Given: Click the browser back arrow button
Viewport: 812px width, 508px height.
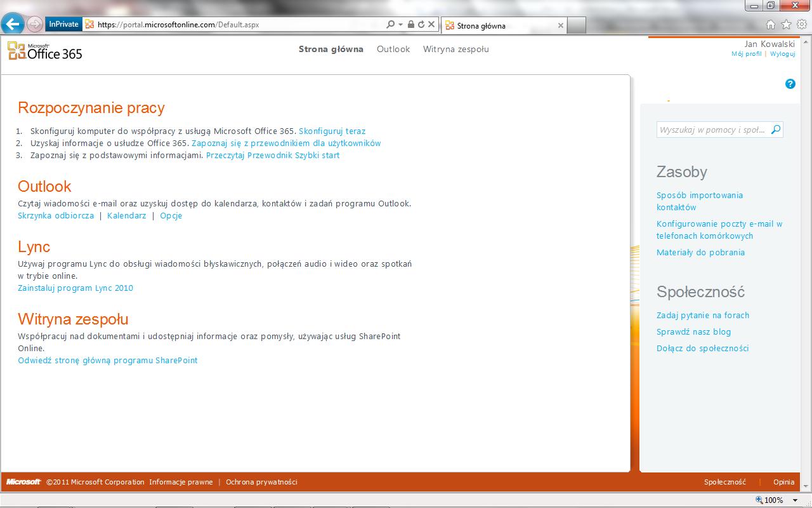Looking at the screenshot, I should (x=13, y=25).
